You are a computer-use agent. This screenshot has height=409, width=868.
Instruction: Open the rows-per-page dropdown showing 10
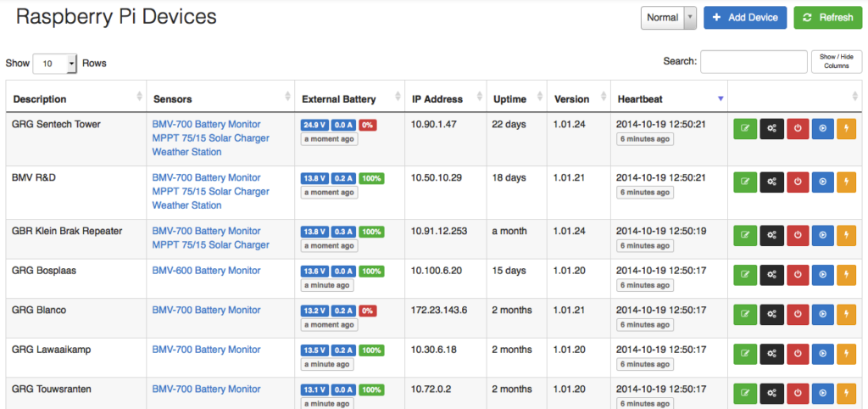[55, 64]
